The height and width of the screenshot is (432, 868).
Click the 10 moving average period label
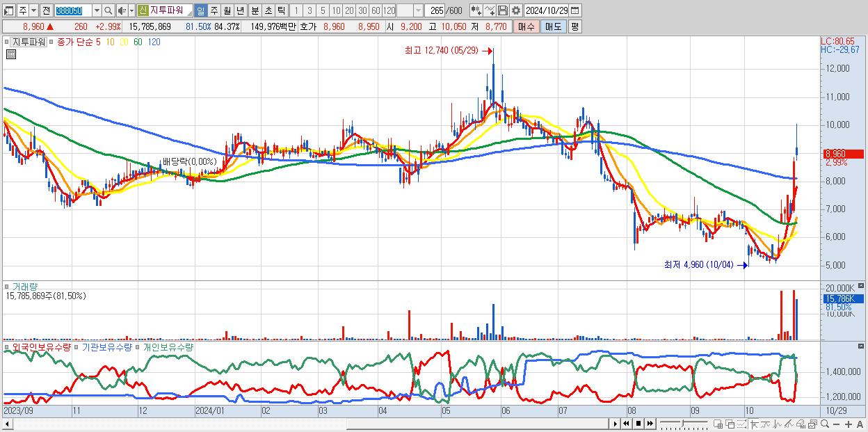(110, 42)
